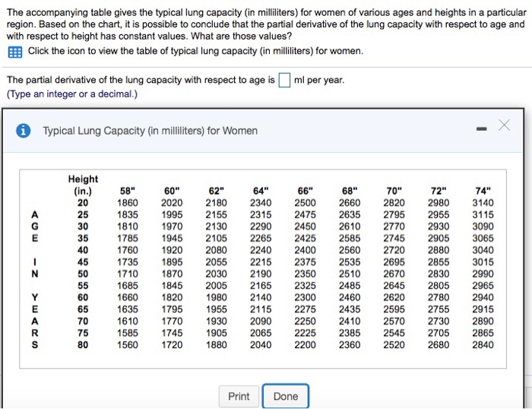
Task: Click age row label 20
Action: [83, 203]
